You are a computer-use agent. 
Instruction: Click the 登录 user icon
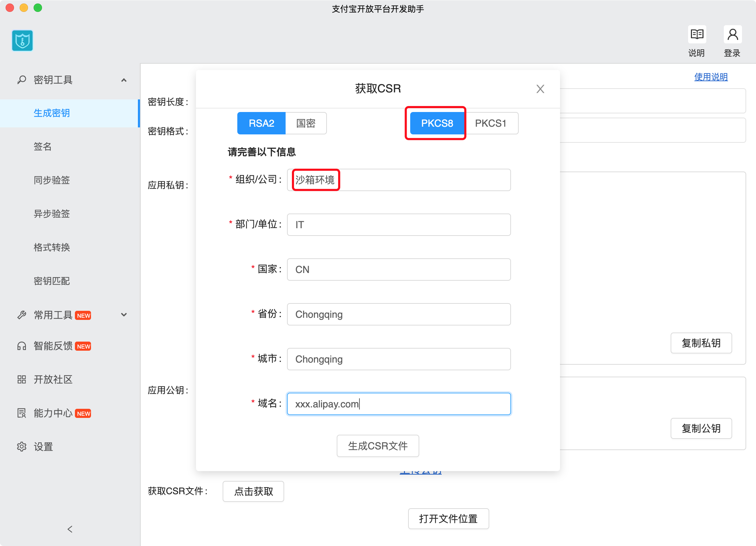point(733,34)
